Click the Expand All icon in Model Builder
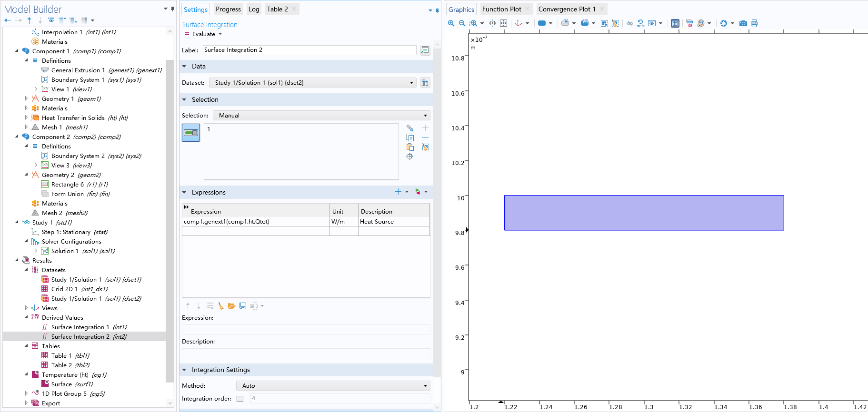Viewport: 868px width, 412px height. [x=73, y=20]
